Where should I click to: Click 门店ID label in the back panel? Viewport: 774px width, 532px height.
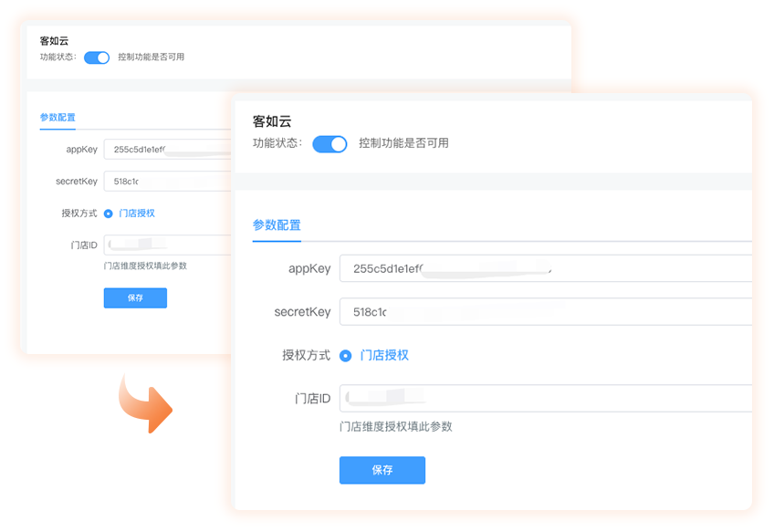pos(84,245)
